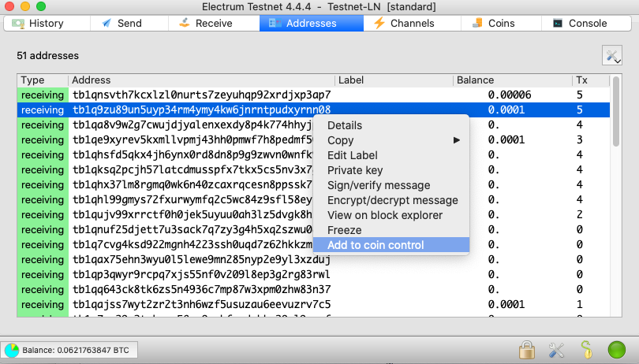Click the Label column header
This screenshot has height=364, width=639.
pyautogui.click(x=394, y=80)
